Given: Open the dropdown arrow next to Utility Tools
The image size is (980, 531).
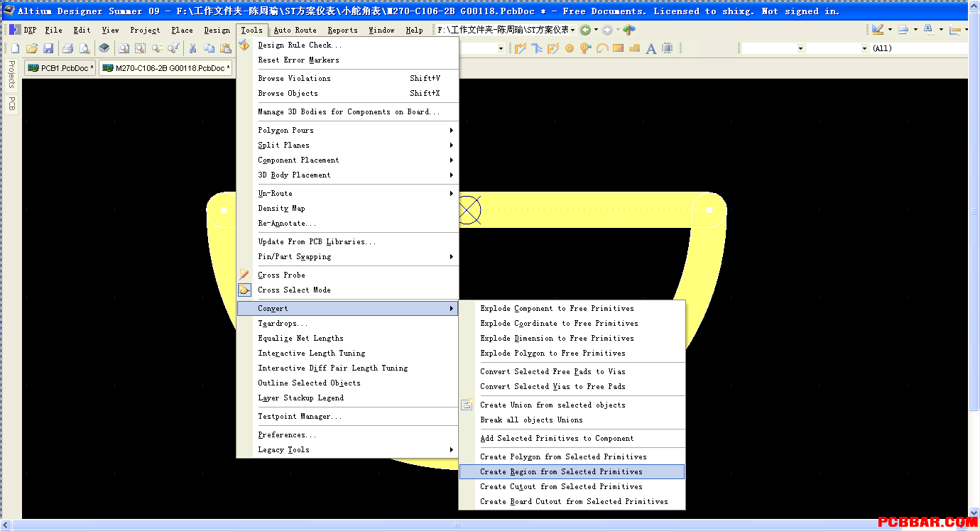Looking at the screenshot, I should [x=890, y=30].
